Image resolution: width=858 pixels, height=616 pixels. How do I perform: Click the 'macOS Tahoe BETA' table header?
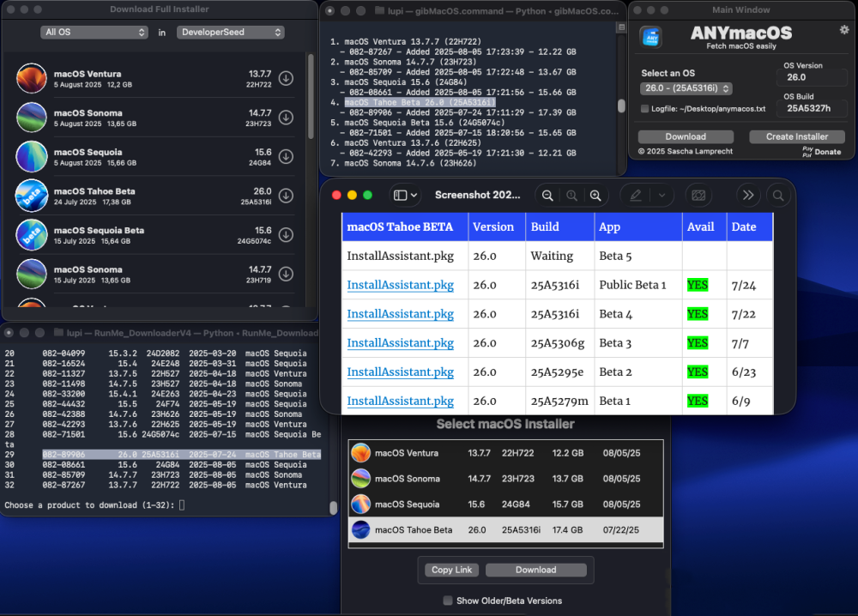click(405, 226)
